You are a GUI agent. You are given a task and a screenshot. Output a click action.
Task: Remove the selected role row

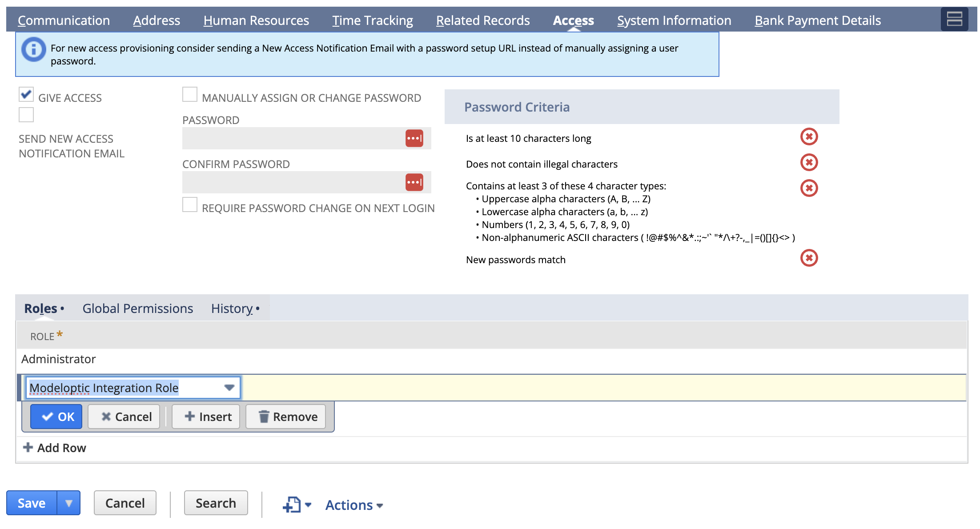(288, 417)
